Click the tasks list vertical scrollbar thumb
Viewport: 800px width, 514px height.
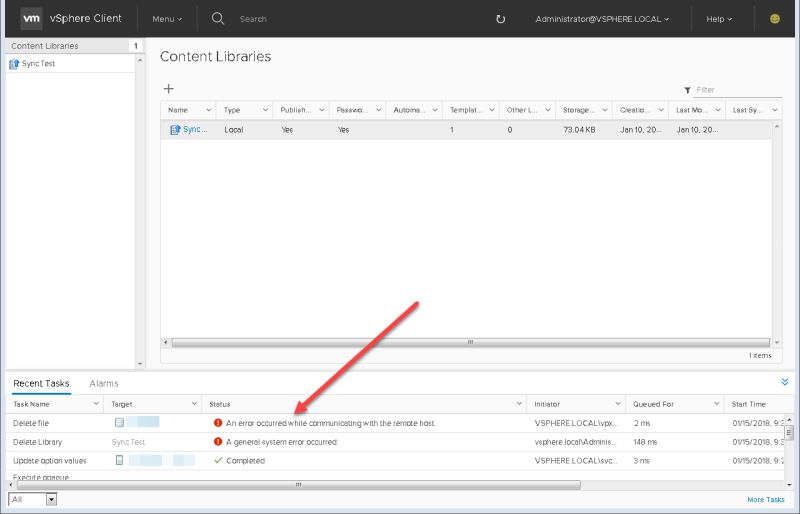point(789,433)
